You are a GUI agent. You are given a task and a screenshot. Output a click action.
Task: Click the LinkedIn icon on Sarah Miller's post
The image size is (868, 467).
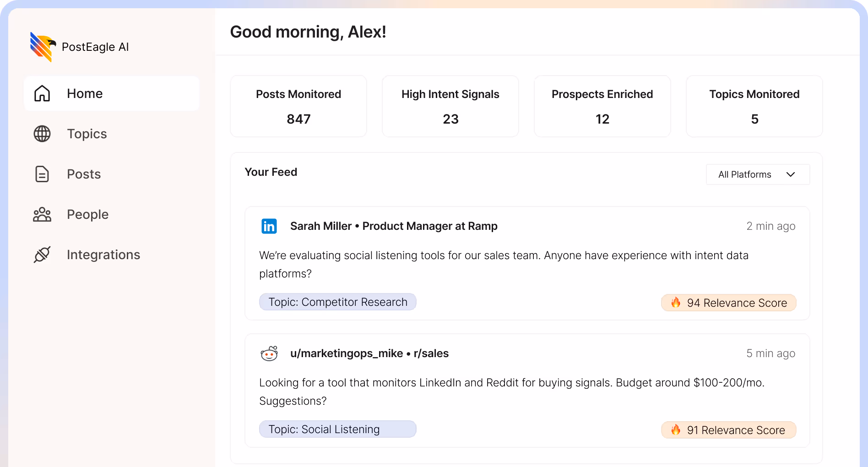[269, 226]
